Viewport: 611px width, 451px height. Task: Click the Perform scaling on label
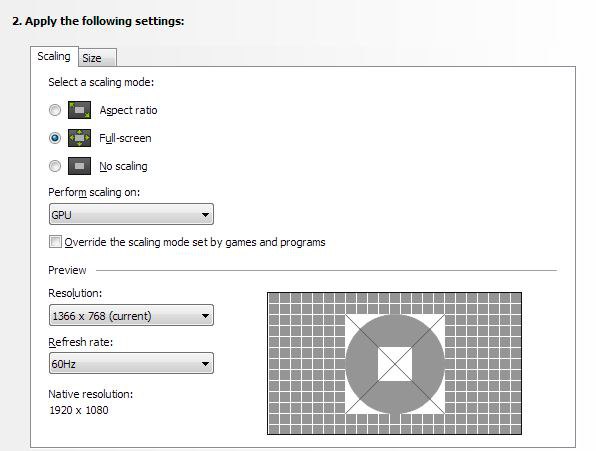tap(94, 192)
